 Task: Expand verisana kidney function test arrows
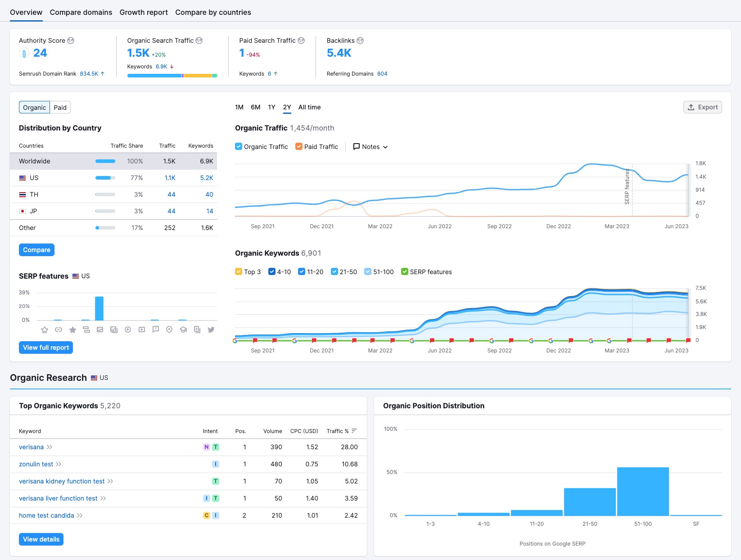coord(110,481)
